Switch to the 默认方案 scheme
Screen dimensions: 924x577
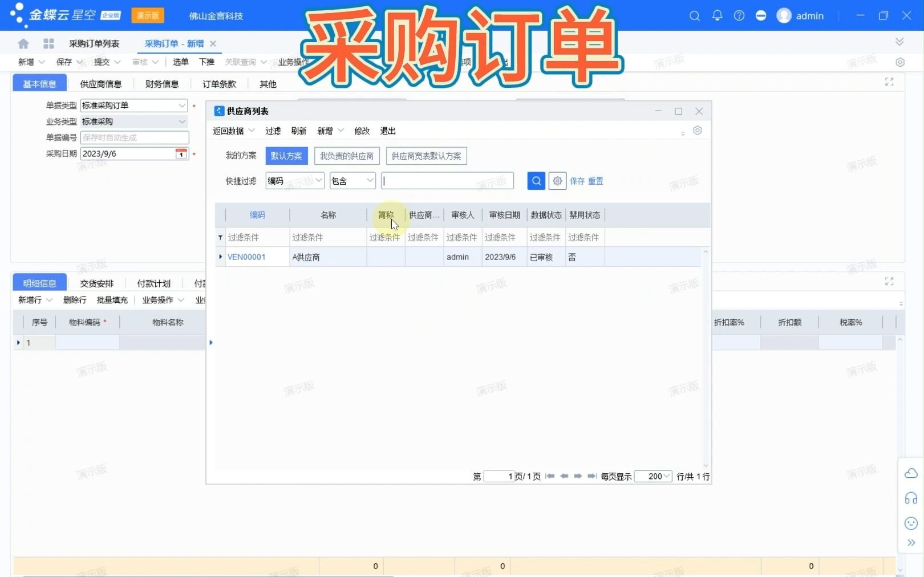287,156
